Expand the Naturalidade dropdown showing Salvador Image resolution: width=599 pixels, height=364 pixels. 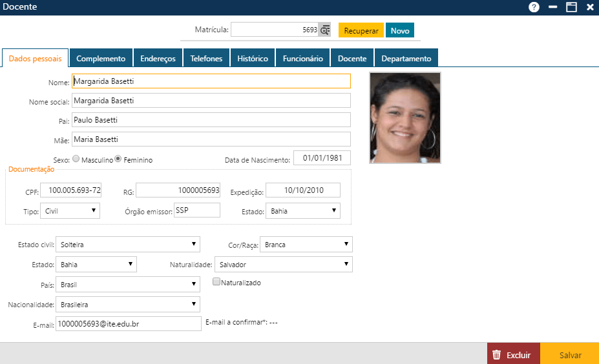coord(284,264)
